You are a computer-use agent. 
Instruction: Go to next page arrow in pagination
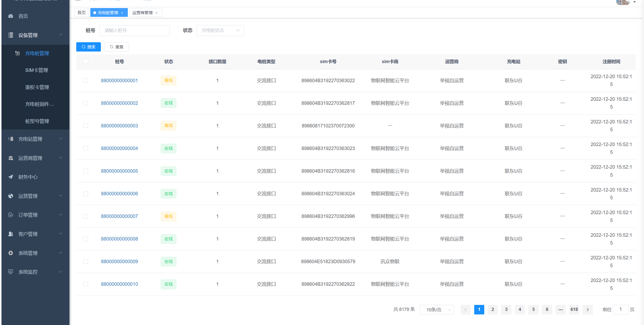[588, 310]
